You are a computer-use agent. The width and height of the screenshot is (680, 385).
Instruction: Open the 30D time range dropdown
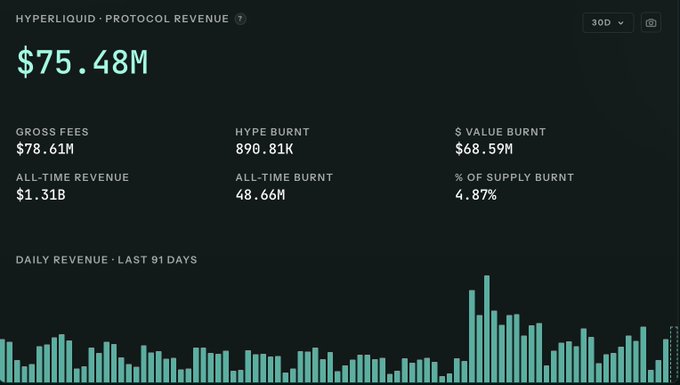608,23
